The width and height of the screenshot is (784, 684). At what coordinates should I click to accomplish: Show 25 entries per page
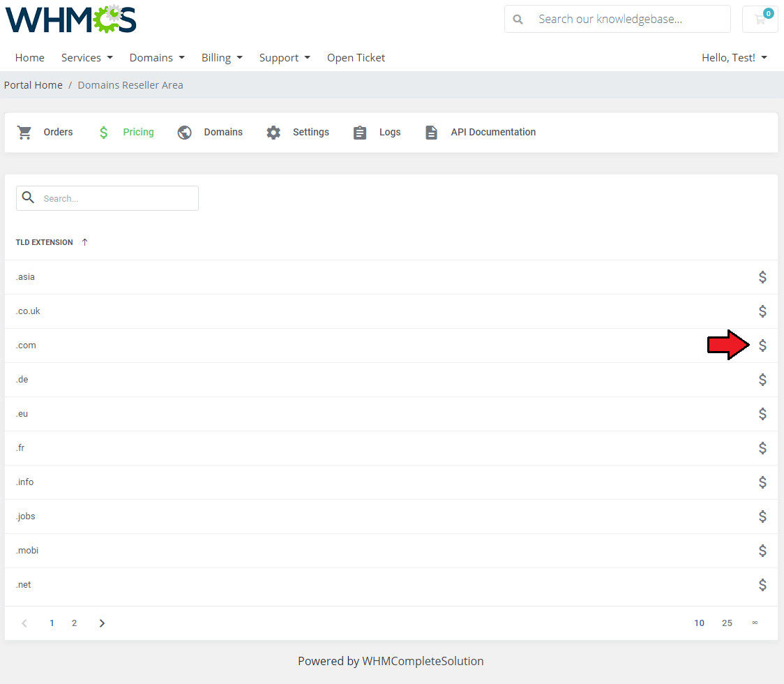click(727, 623)
